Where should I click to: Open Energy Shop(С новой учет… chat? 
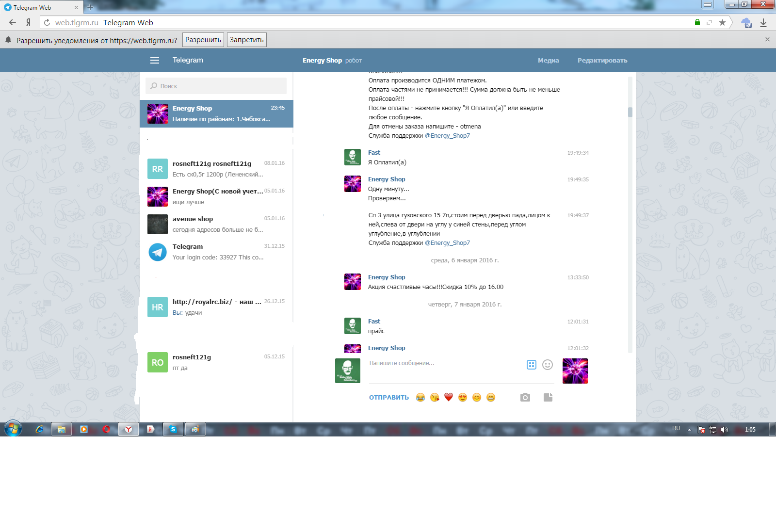(216, 196)
